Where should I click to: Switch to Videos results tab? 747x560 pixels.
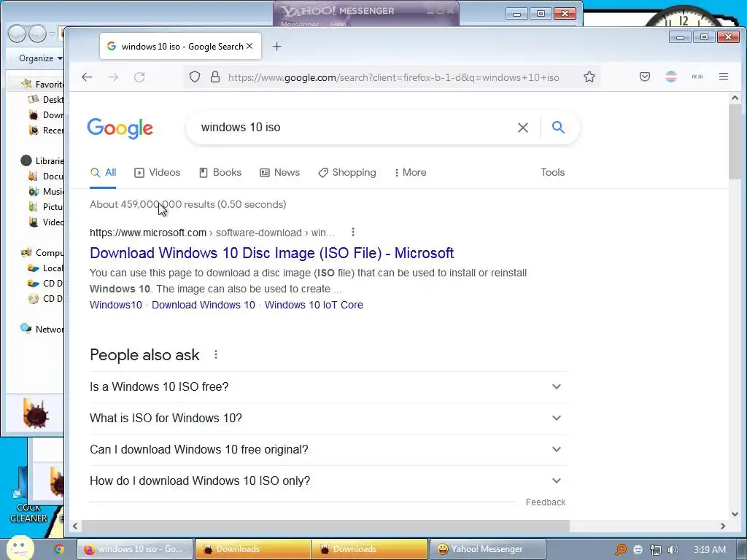(x=158, y=172)
